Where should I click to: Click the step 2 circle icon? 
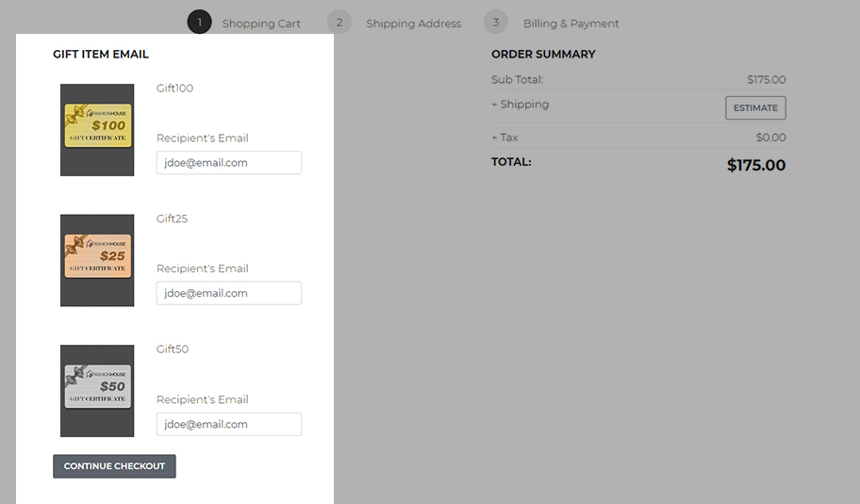coord(339,23)
